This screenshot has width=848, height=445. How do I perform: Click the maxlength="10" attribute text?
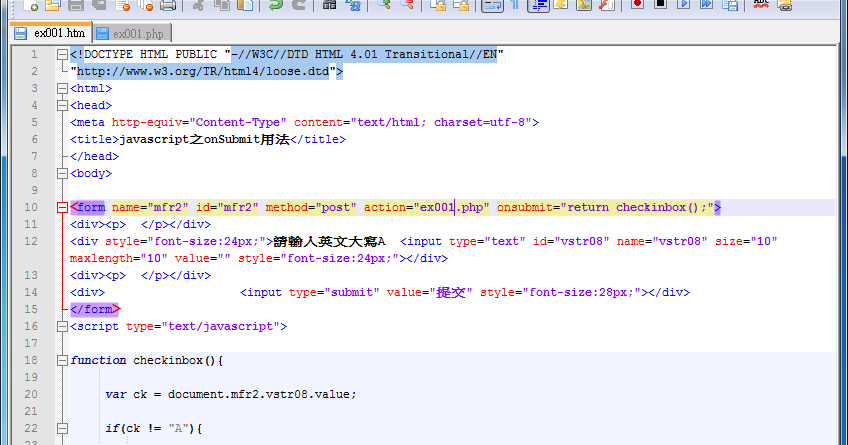click(x=118, y=258)
